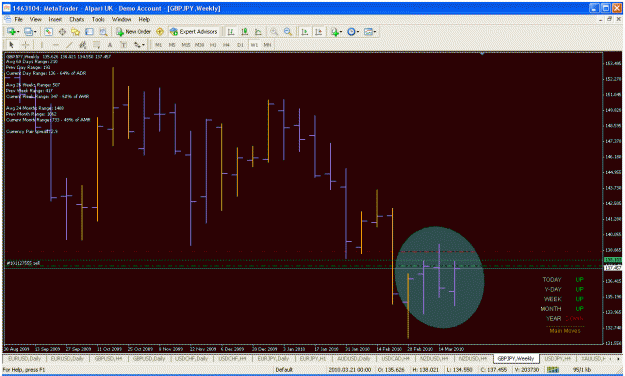Click the Default profile in the status bar
Screen dimensions: 625x376
(284, 370)
